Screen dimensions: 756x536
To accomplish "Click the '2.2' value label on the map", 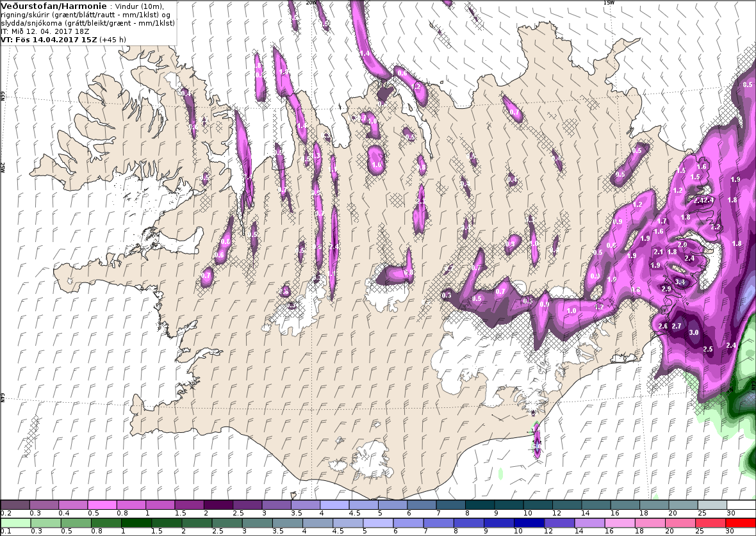I will click(x=716, y=227).
